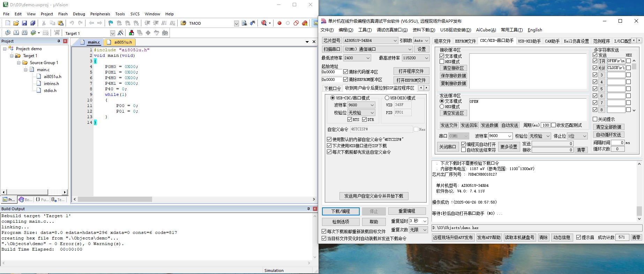This screenshot has width=644, height=274.
Task: Open 最低波特率 2400 dropdown
Action: coord(357,58)
